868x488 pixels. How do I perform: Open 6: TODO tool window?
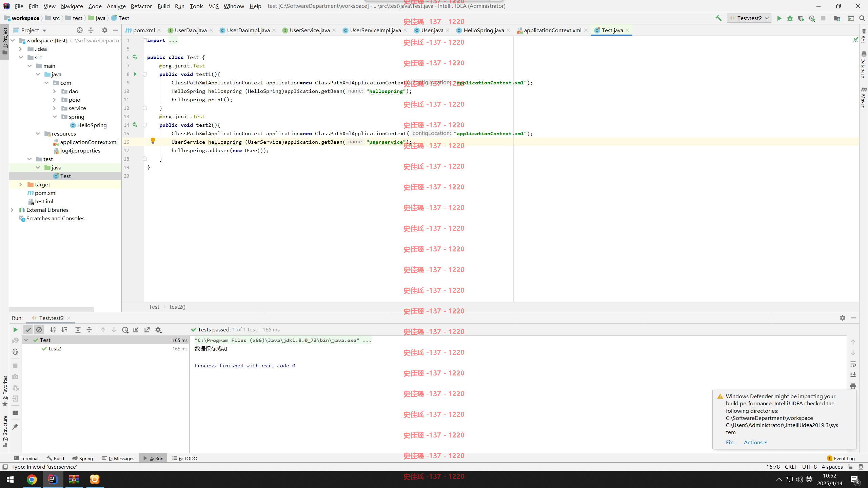[x=185, y=458]
